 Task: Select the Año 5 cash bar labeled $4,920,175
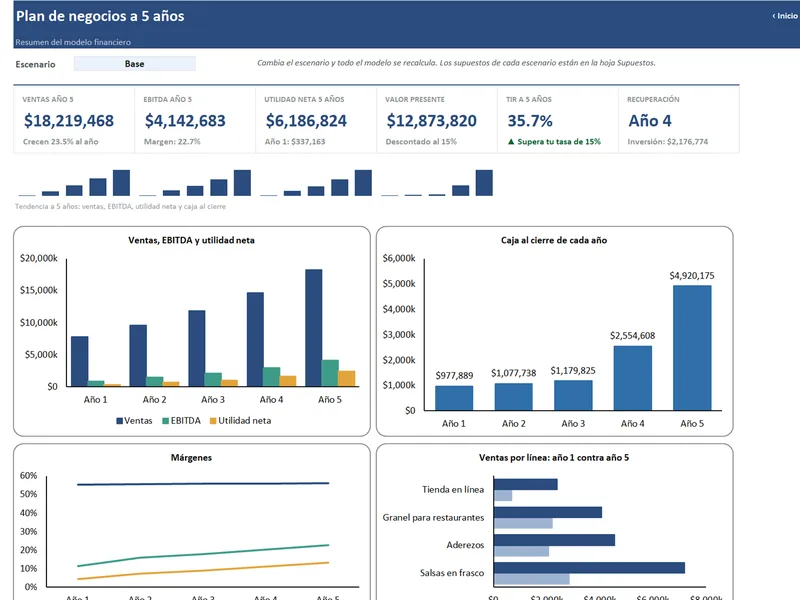pyautogui.click(x=692, y=347)
